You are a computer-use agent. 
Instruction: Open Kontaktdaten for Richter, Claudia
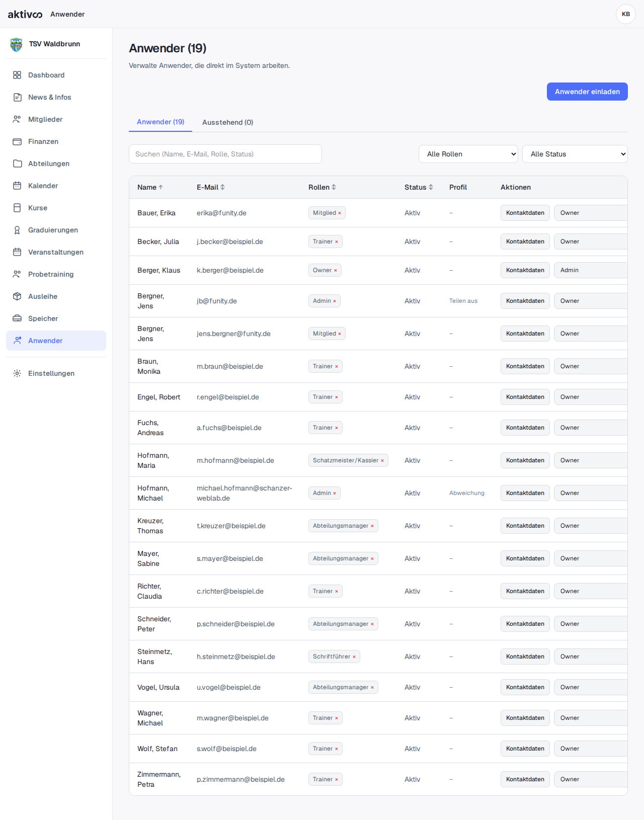tap(525, 591)
